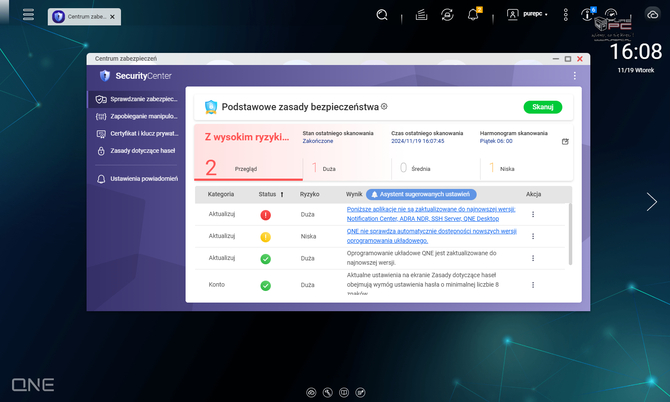
Task: Click the second bottom dock tool icon
Action: [x=328, y=393]
